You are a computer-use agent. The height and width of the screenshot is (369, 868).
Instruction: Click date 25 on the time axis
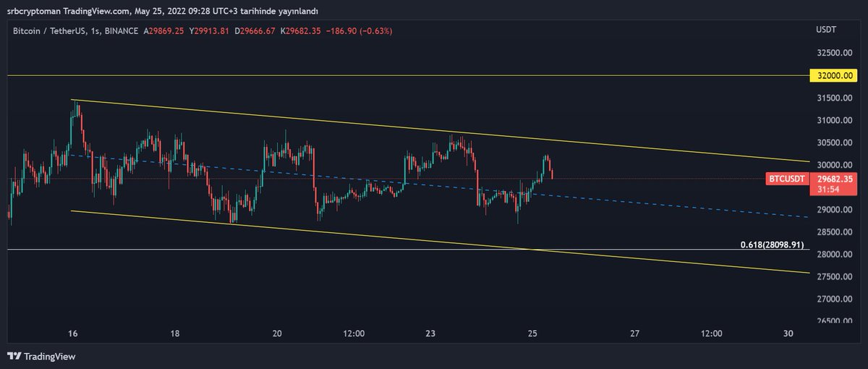click(532, 334)
